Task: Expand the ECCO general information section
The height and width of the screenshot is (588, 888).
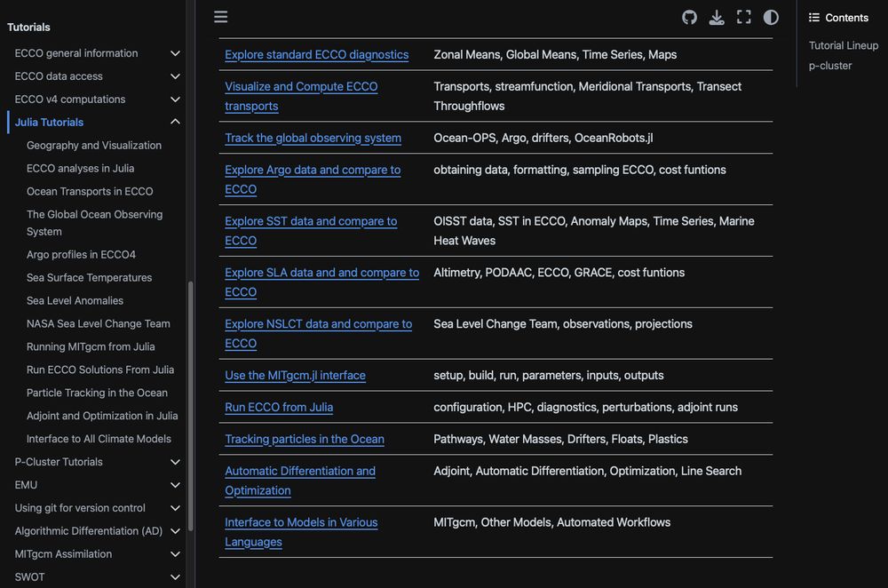Action: point(175,53)
